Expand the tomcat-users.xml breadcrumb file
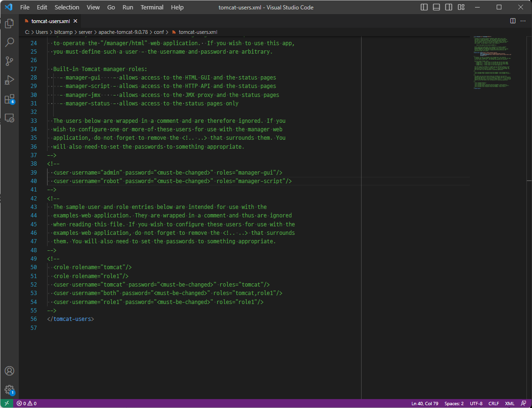The image size is (532, 408). [194, 32]
